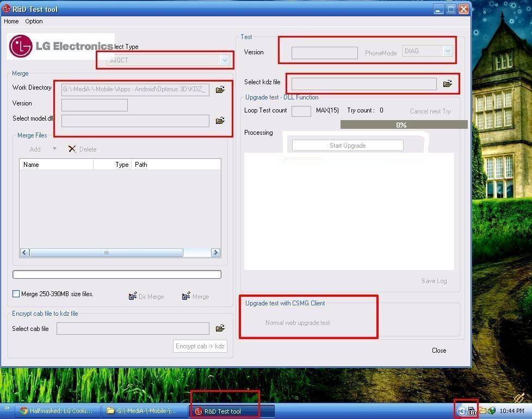Click the Close button
The width and height of the screenshot is (532, 419).
439,351
